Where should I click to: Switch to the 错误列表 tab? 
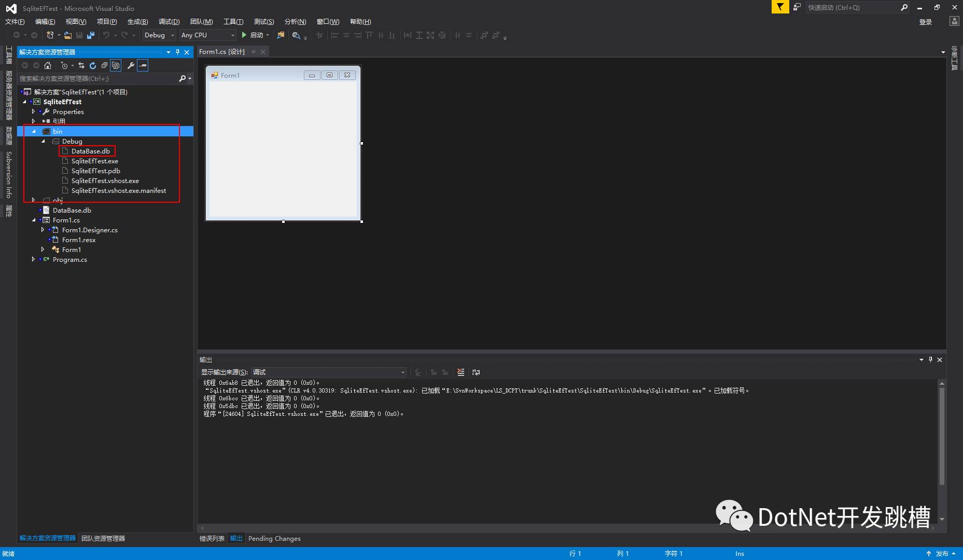212,539
